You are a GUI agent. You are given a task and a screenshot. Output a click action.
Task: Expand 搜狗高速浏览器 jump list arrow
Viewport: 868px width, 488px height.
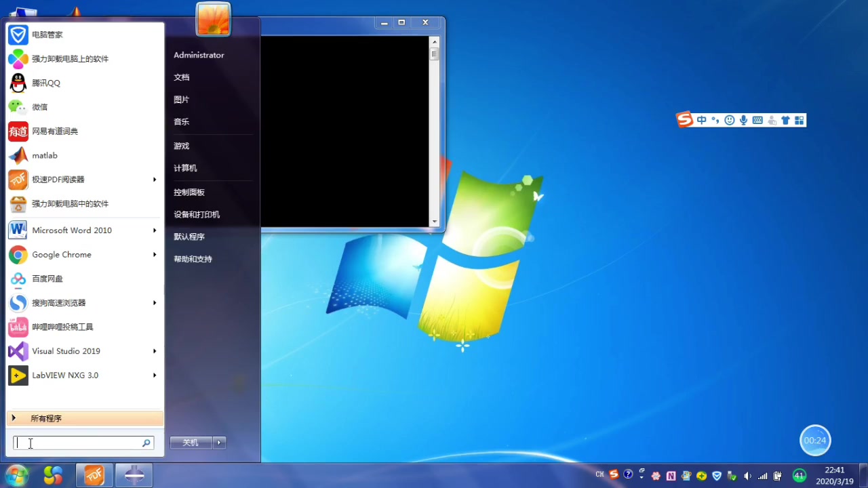pyautogui.click(x=155, y=303)
